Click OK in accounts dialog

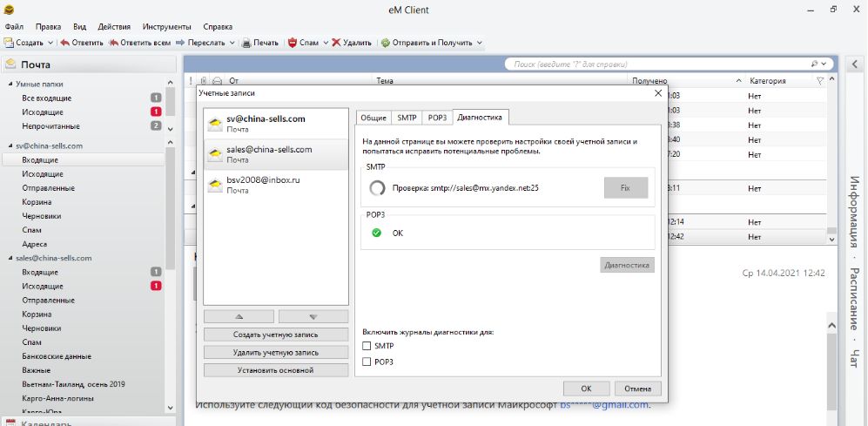tap(586, 389)
